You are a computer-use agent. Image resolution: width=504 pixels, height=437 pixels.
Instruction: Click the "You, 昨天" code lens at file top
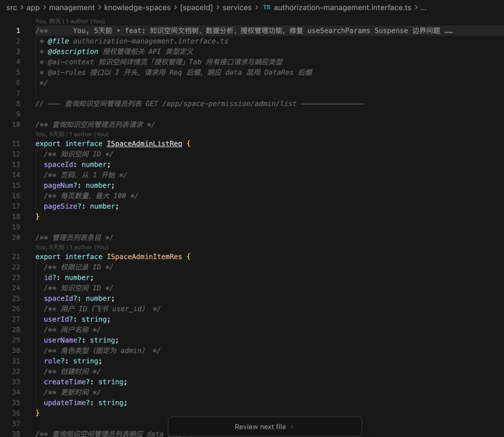pyautogui.click(x=70, y=21)
